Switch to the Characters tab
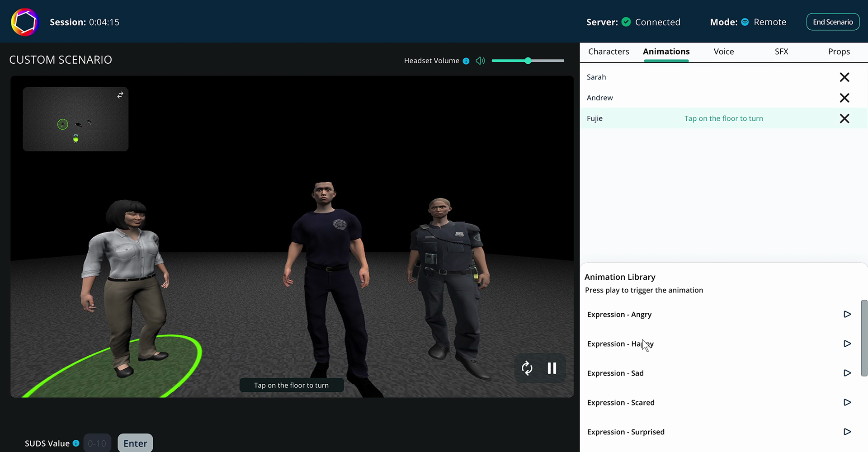 609,52
